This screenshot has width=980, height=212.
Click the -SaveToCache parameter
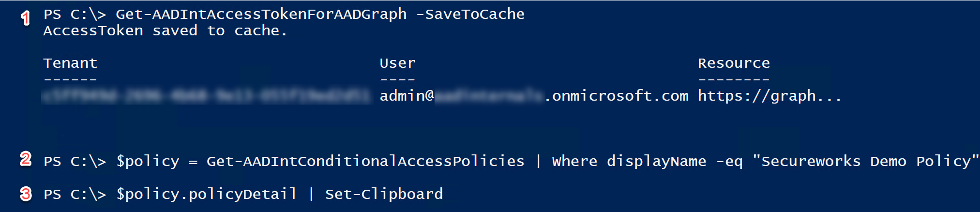click(470, 14)
